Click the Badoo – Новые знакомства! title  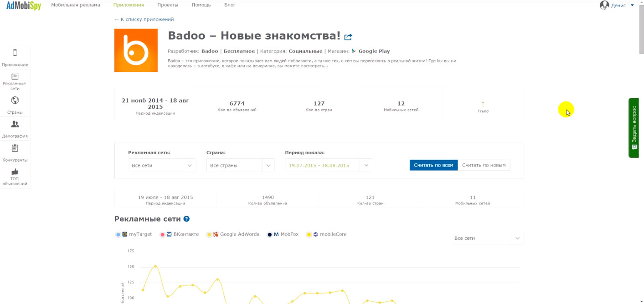254,35
